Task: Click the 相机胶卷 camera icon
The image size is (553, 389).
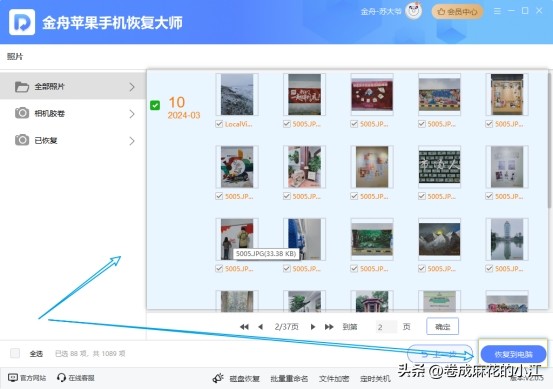Action: (x=22, y=113)
